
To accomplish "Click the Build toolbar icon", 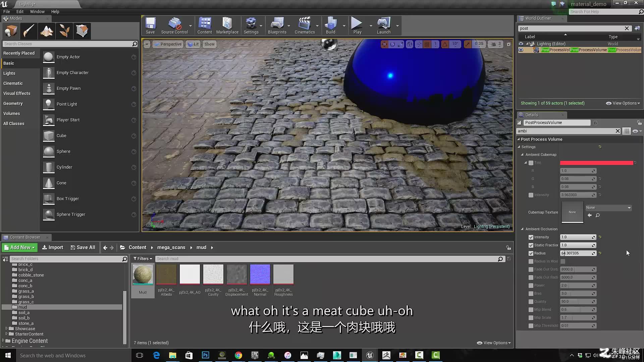I will click(x=331, y=25).
